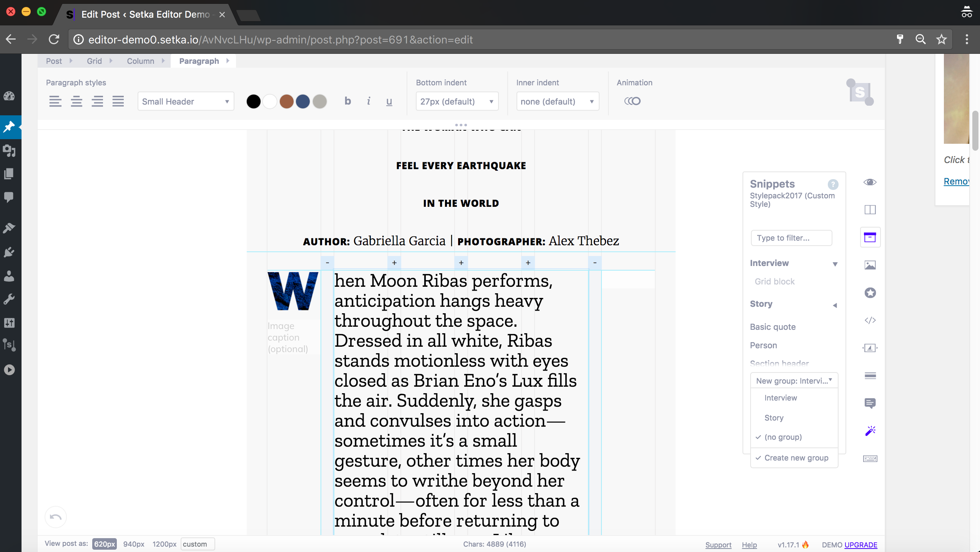Choose Interview in the group list
Screen dimensions: 980x552
(781, 398)
